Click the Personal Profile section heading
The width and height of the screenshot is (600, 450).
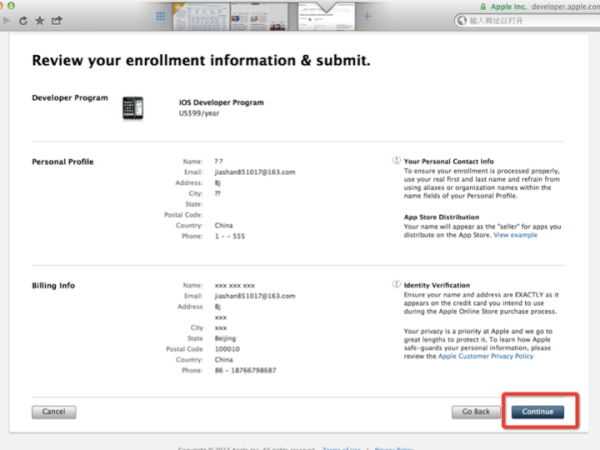click(63, 162)
